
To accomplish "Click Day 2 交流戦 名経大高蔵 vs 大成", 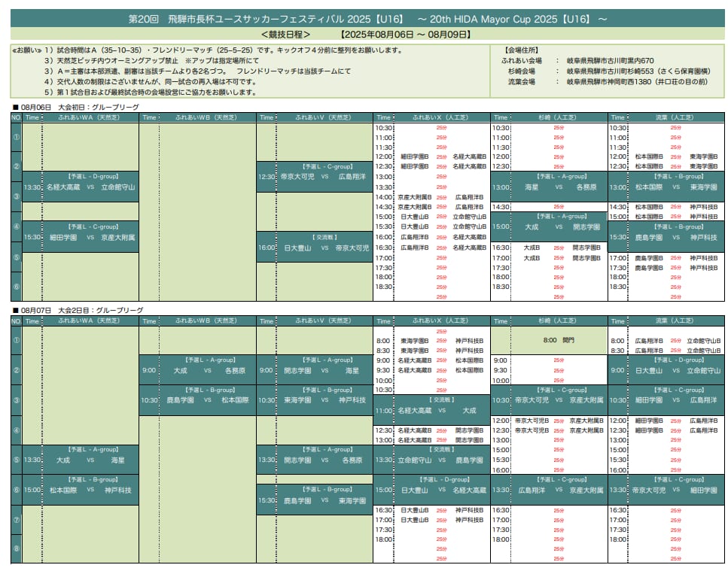I will [440, 410].
